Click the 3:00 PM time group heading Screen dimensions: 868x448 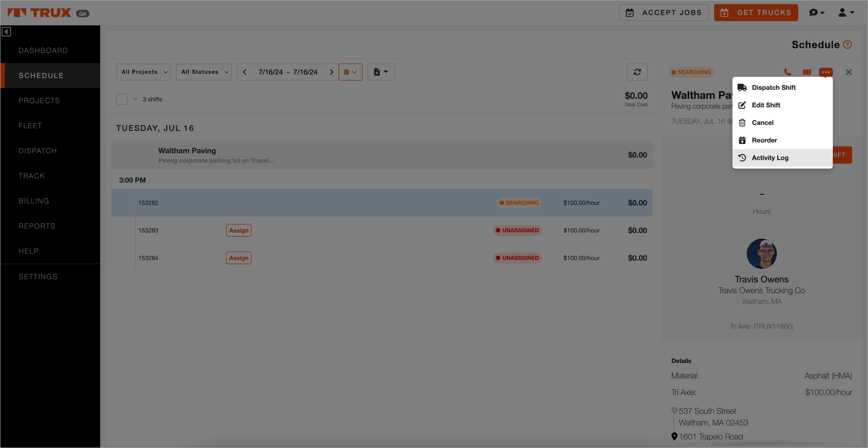[x=132, y=180]
